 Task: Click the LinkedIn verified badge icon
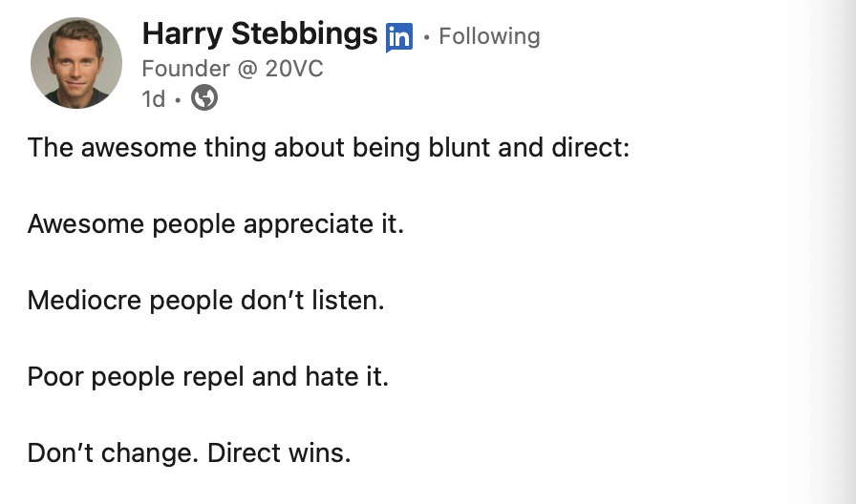pos(399,37)
